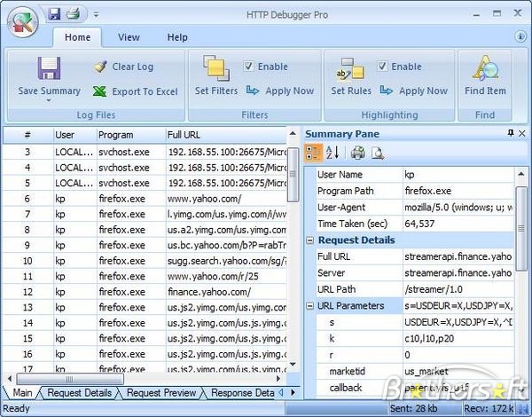Image resolution: width=532 pixels, height=417 pixels.
Task: Sort by the Program column header
Action: pyautogui.click(x=131, y=135)
